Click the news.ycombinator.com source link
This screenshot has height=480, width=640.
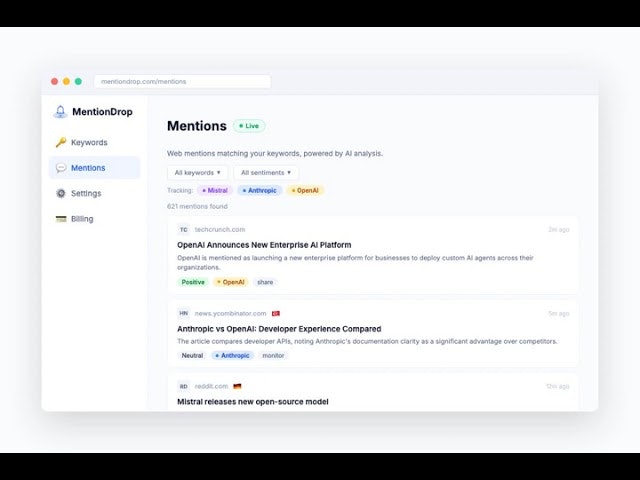click(x=230, y=313)
